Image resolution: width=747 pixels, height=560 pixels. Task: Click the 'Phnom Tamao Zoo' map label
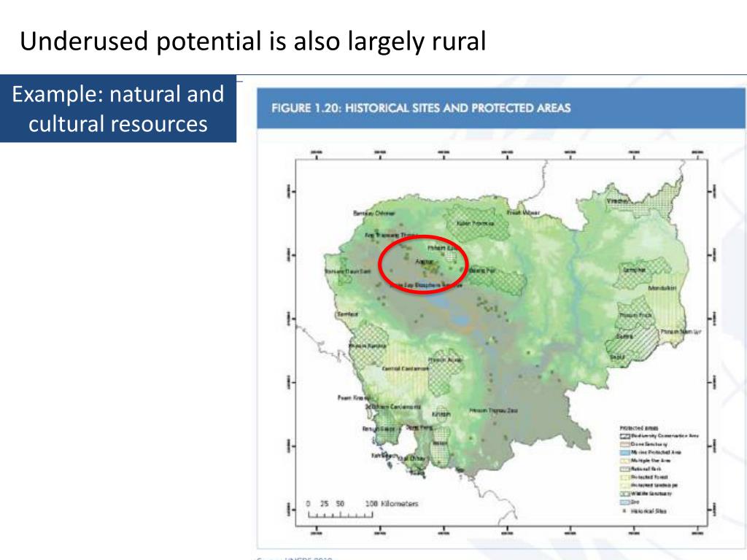(x=494, y=410)
